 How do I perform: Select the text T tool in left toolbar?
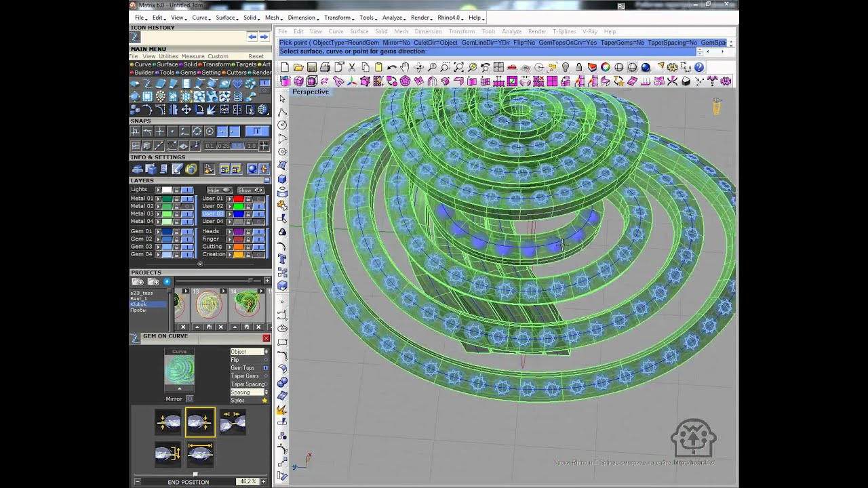point(282,259)
